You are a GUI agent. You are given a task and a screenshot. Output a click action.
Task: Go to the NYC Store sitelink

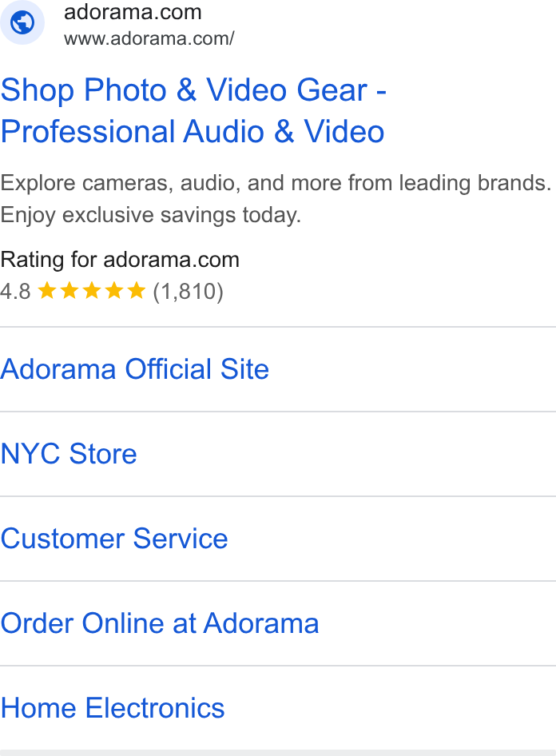click(69, 454)
